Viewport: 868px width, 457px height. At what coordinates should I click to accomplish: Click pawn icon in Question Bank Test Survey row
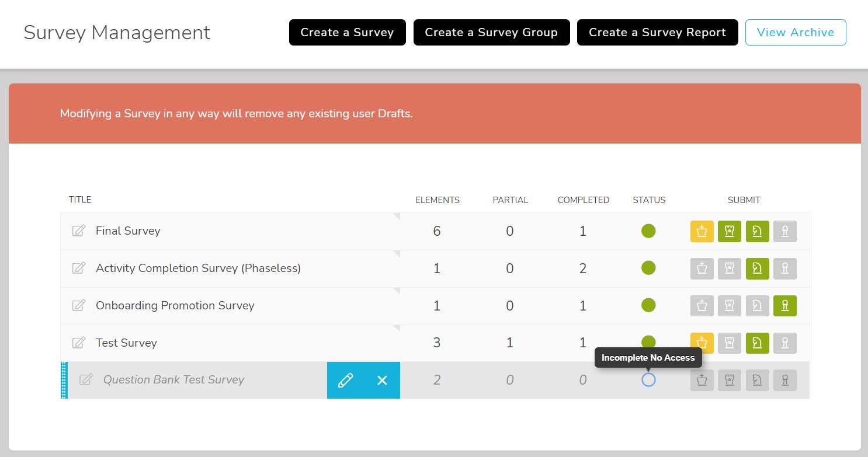pos(785,381)
